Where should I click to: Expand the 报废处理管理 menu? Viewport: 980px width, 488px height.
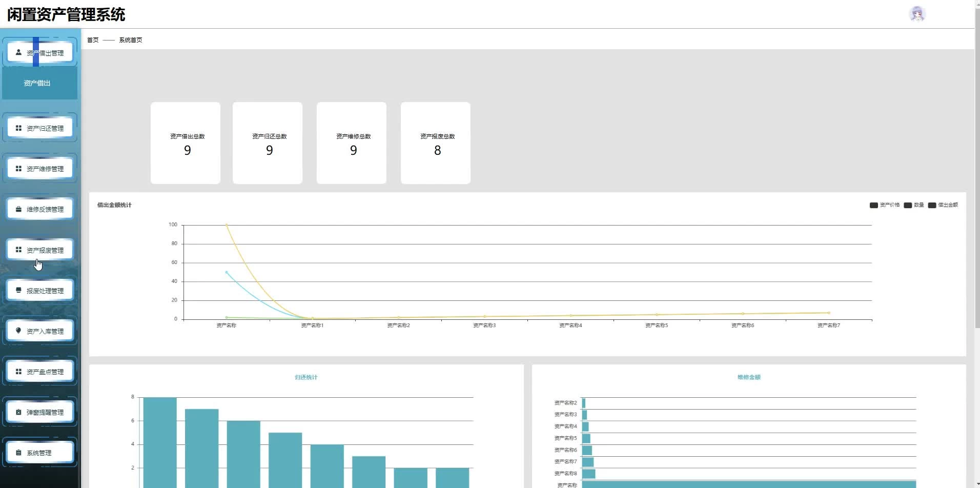coord(40,291)
